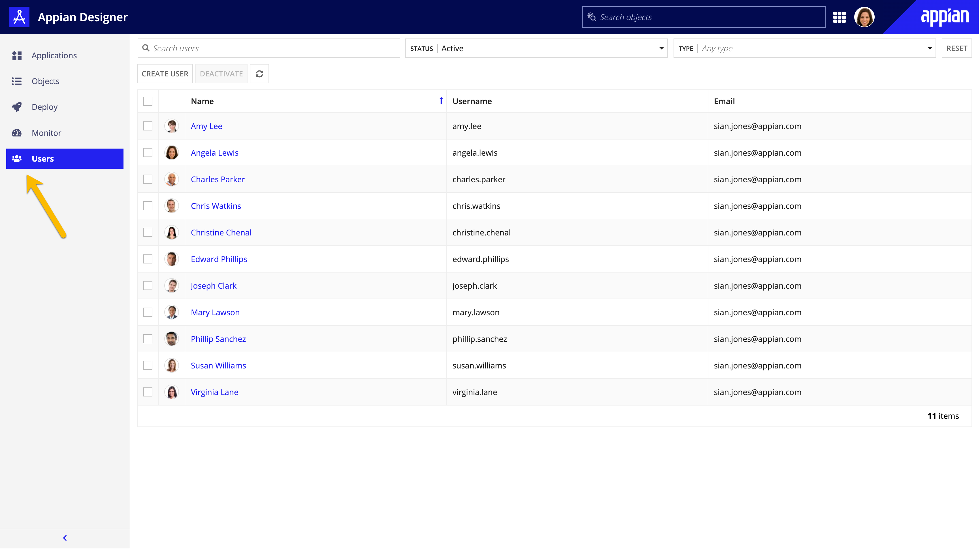This screenshot has width=980, height=549.
Task: Select the Phillip Sanchez row checkbox
Action: point(148,339)
